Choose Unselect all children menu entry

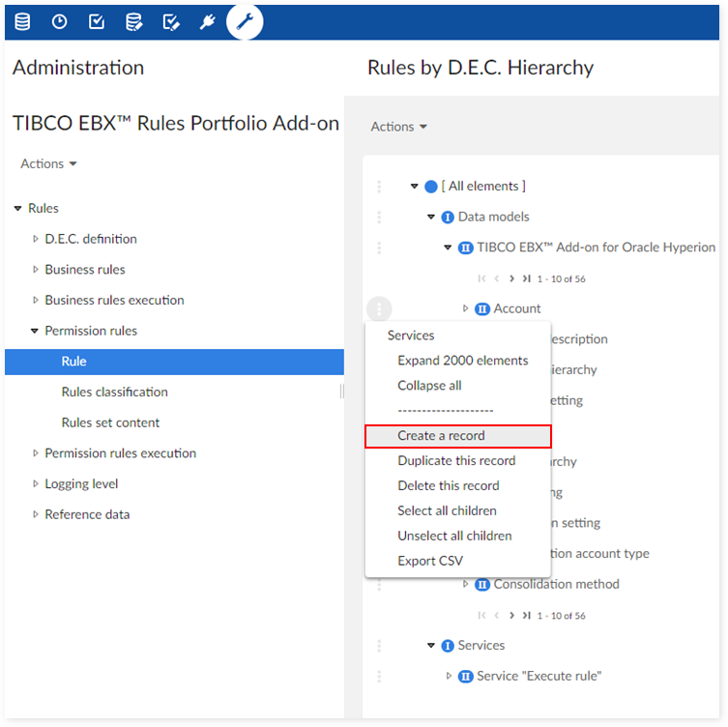pos(458,537)
